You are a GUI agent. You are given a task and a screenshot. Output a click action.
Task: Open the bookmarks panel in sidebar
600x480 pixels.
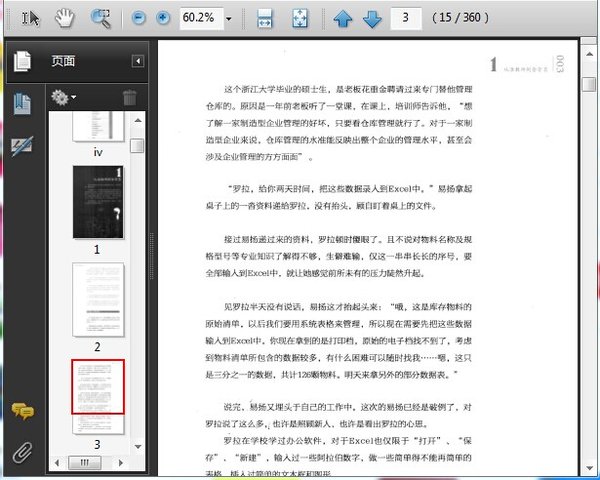21,102
